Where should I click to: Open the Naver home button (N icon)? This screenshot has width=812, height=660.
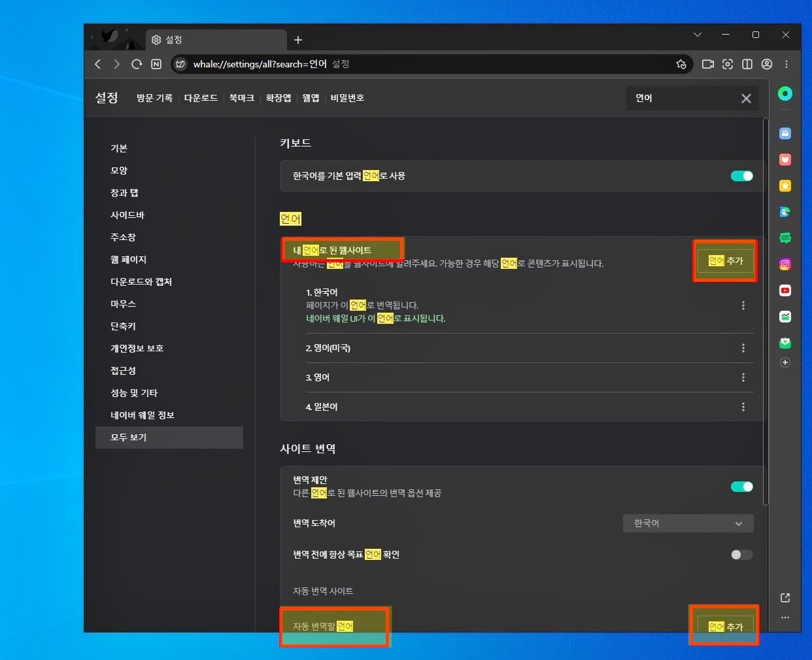pos(156,64)
